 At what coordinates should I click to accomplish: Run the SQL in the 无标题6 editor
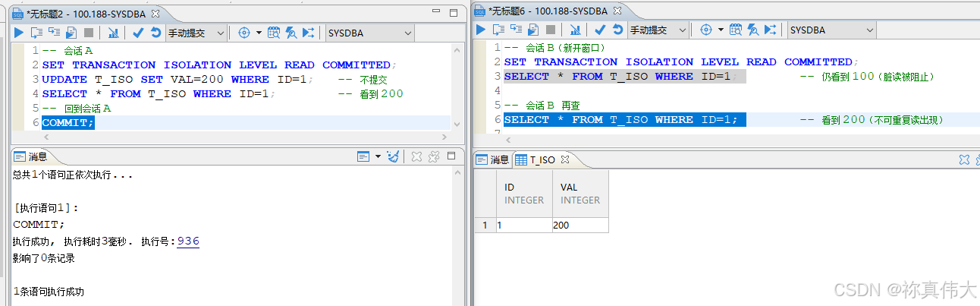[481, 30]
